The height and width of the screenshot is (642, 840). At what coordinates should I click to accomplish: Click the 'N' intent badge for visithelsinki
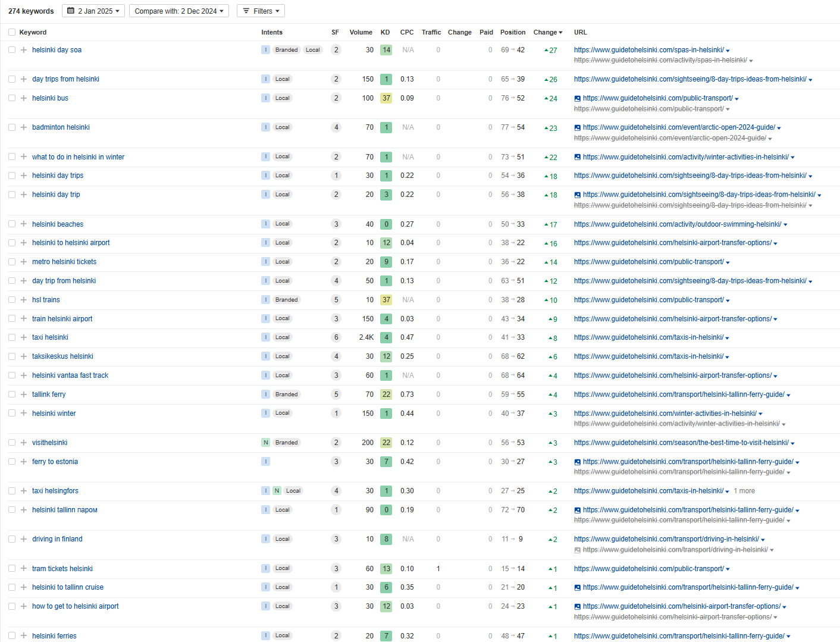[x=265, y=443]
